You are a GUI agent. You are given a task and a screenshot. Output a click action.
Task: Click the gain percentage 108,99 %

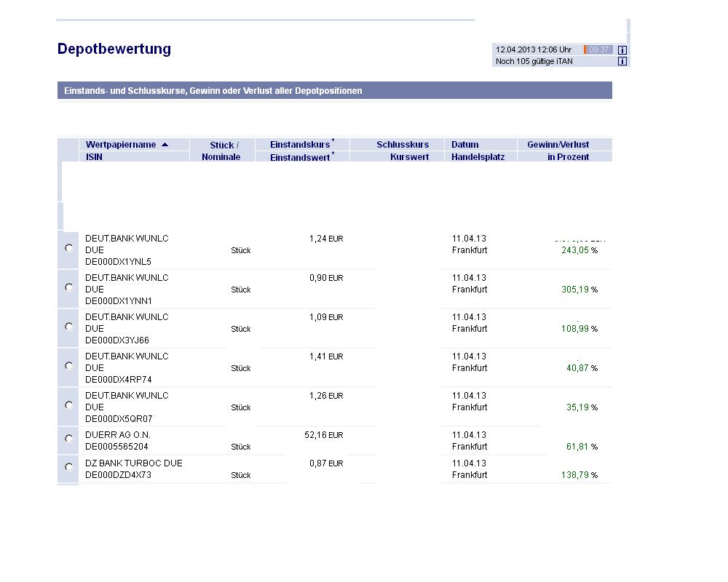(x=579, y=329)
